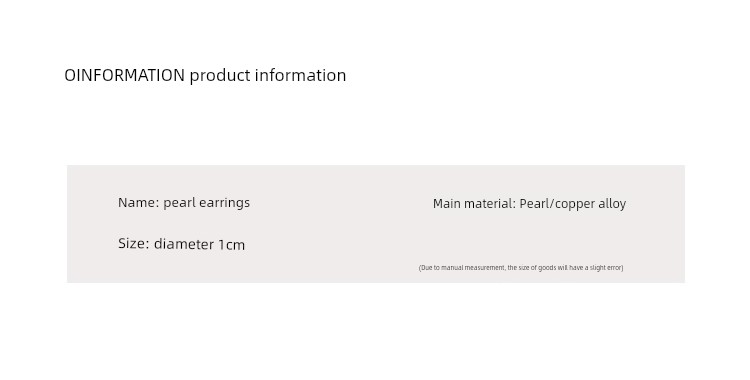Viewport: 750px width, 380px height.
Task: Select the "Main material: Pearl/copper alloy" line
Action: [x=529, y=204]
